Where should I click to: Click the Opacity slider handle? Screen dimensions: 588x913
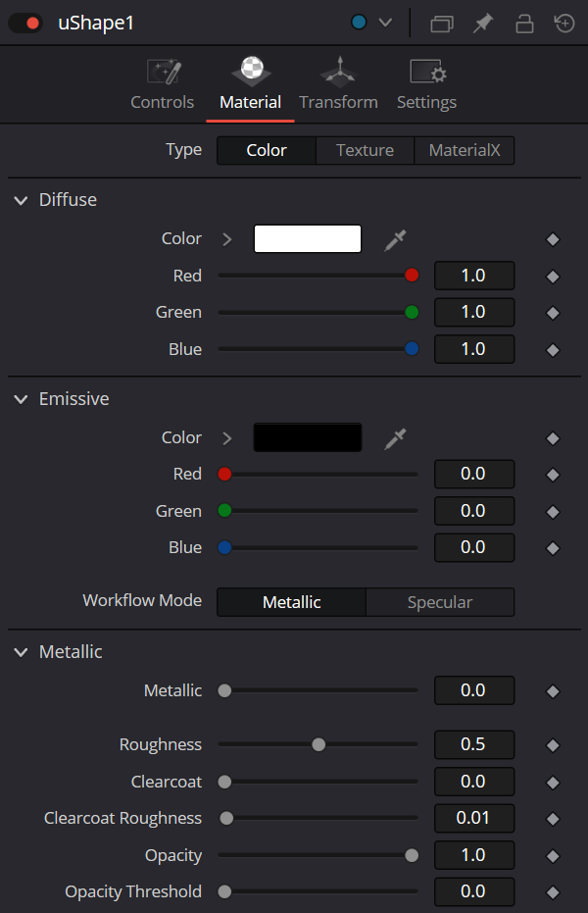coord(412,855)
